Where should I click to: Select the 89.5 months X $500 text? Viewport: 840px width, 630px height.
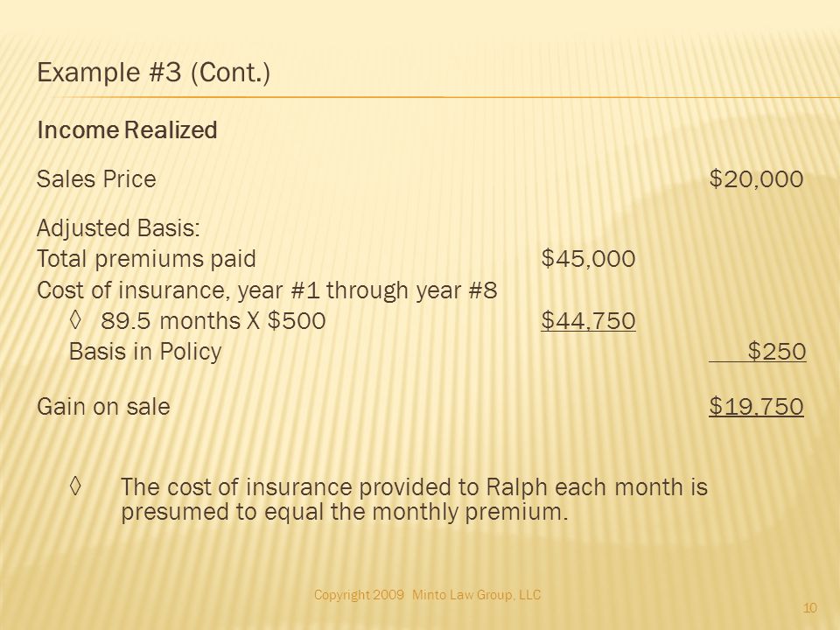pyautogui.click(x=213, y=321)
